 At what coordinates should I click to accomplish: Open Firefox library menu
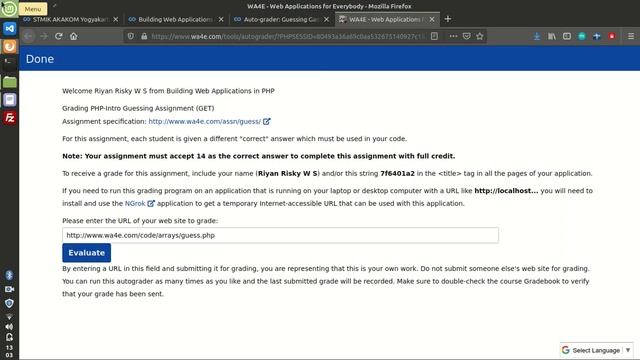pyautogui.click(x=552, y=36)
